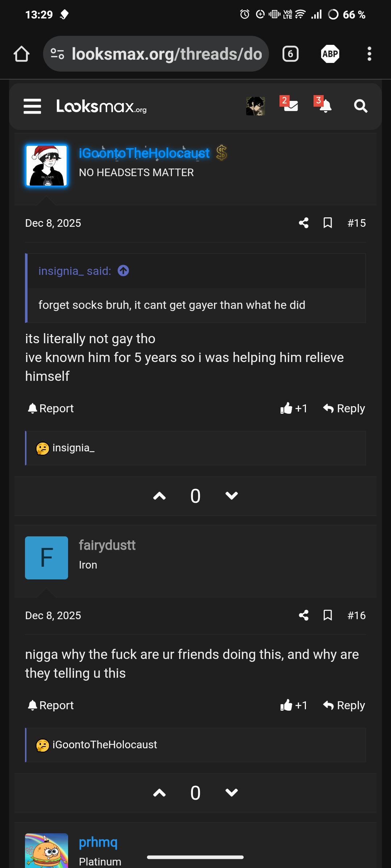Open the Looksmax.org logo home link
Image resolution: width=391 pixels, height=868 pixels.
[x=102, y=107]
